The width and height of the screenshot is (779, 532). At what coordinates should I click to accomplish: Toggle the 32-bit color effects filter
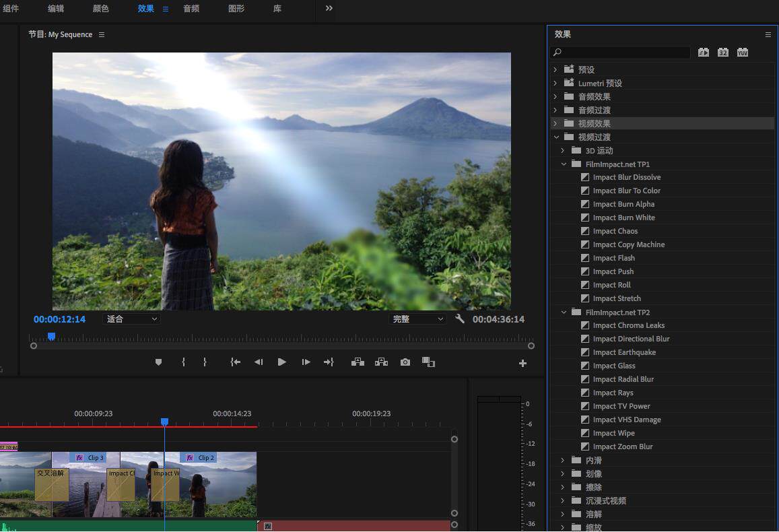[x=722, y=52]
